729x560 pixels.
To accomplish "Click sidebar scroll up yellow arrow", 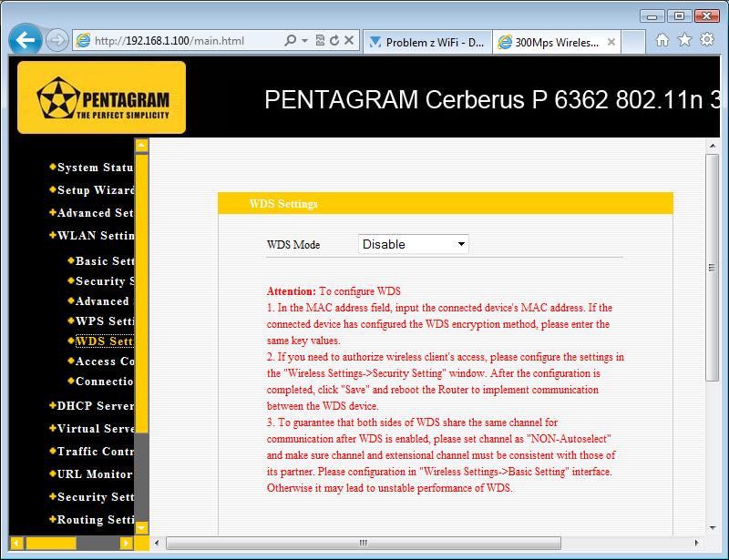I will click(142, 146).
